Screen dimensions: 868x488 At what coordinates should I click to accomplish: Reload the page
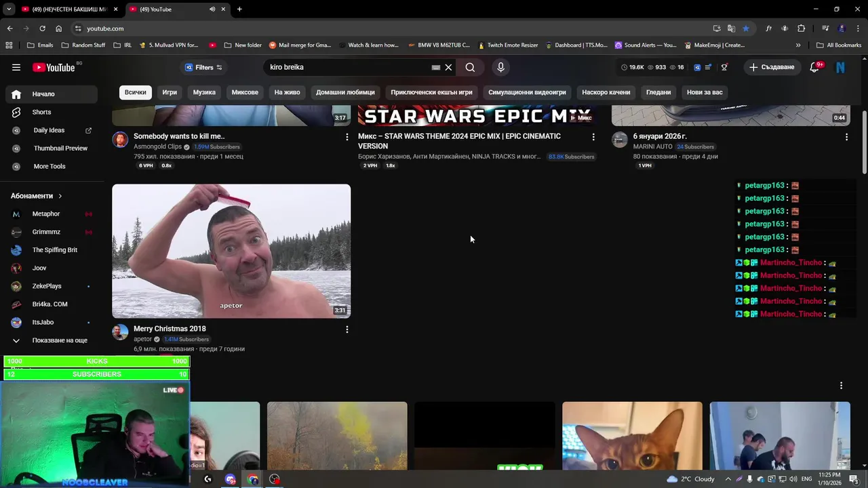pos(42,28)
